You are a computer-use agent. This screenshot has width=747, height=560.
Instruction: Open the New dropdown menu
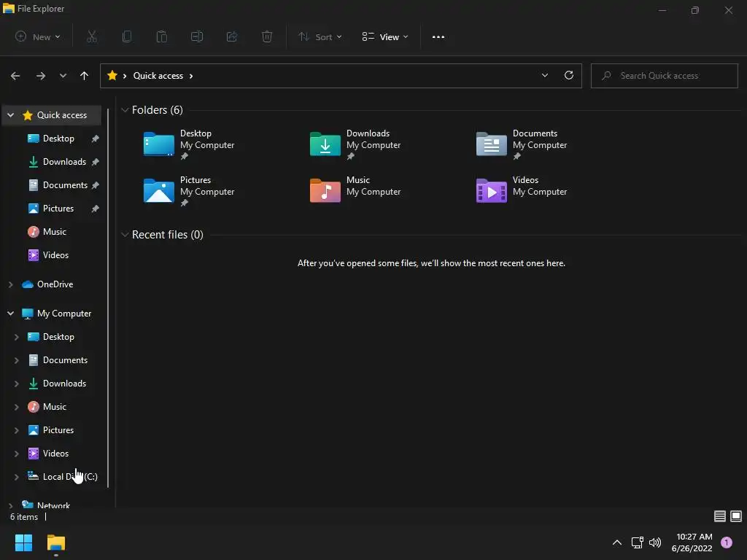coord(38,36)
